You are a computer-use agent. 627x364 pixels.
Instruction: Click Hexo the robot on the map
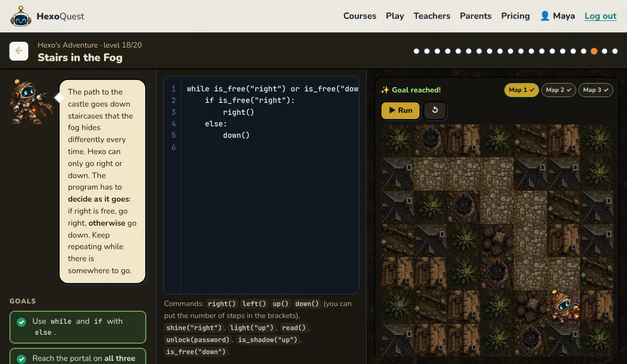point(563,307)
